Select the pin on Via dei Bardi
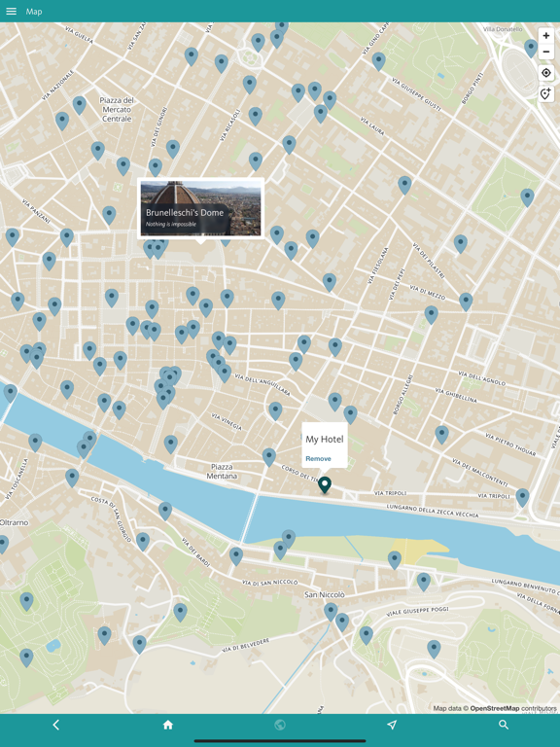This screenshot has width=560, height=747. coord(165,511)
